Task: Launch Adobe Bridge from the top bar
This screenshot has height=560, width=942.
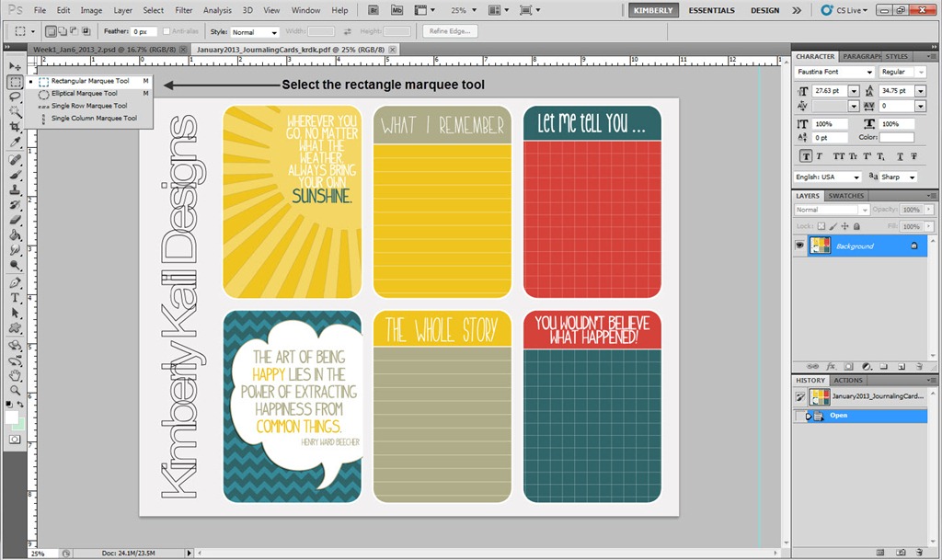Action: click(x=372, y=10)
